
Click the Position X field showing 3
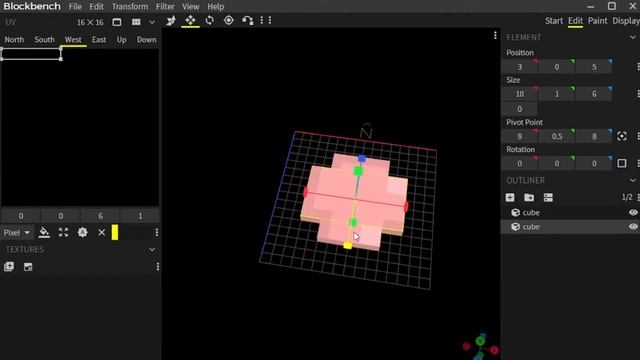click(520, 67)
